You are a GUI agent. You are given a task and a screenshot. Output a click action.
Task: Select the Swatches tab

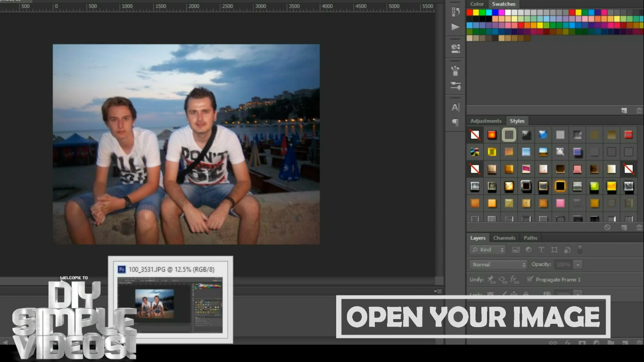coord(504,4)
